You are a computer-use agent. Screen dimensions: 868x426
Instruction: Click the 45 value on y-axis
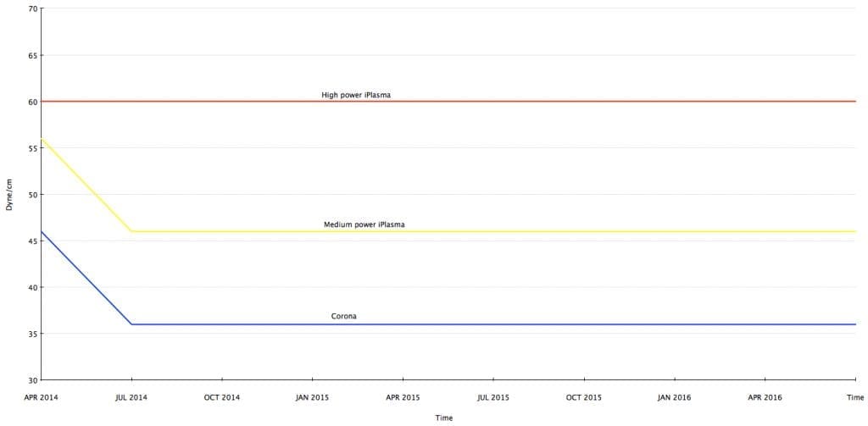tap(33, 241)
